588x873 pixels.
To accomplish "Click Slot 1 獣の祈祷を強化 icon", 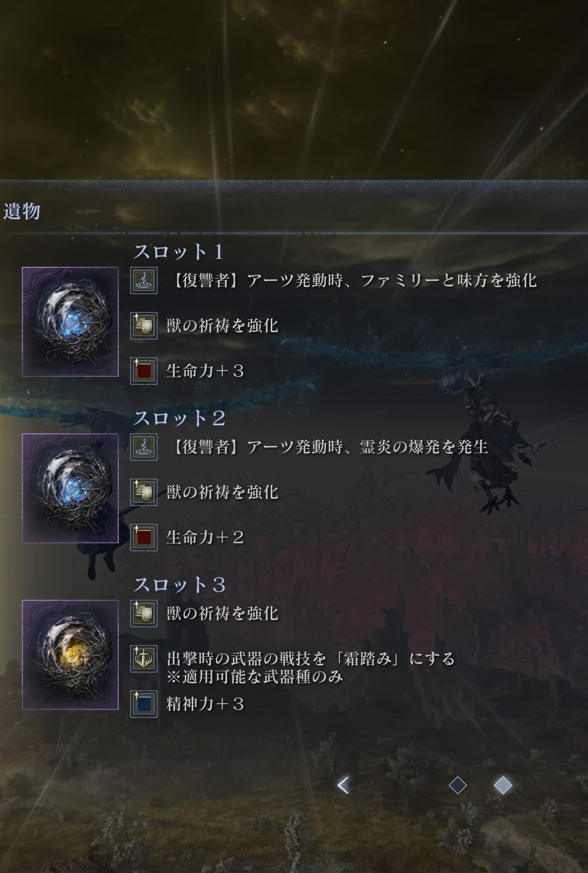I will [x=144, y=326].
